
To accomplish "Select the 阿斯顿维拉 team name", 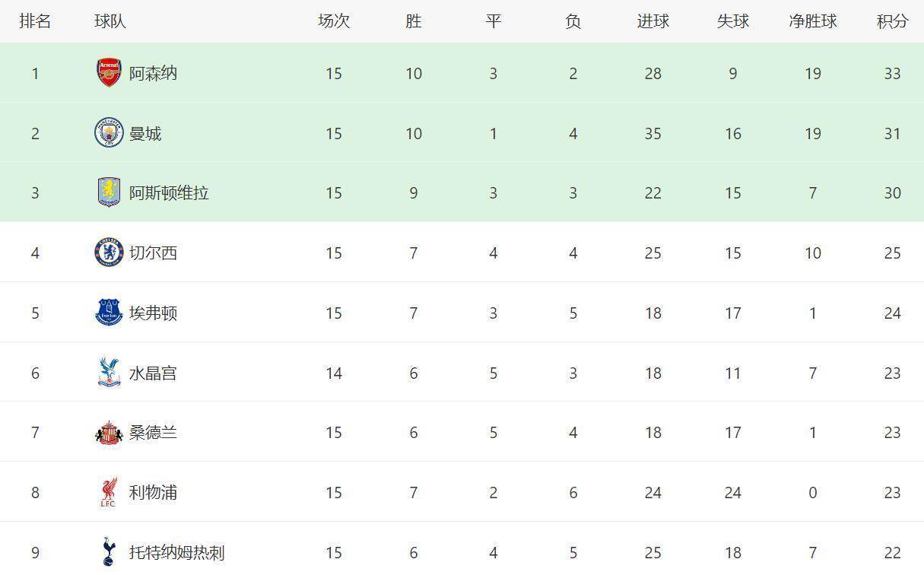I will coord(169,192).
